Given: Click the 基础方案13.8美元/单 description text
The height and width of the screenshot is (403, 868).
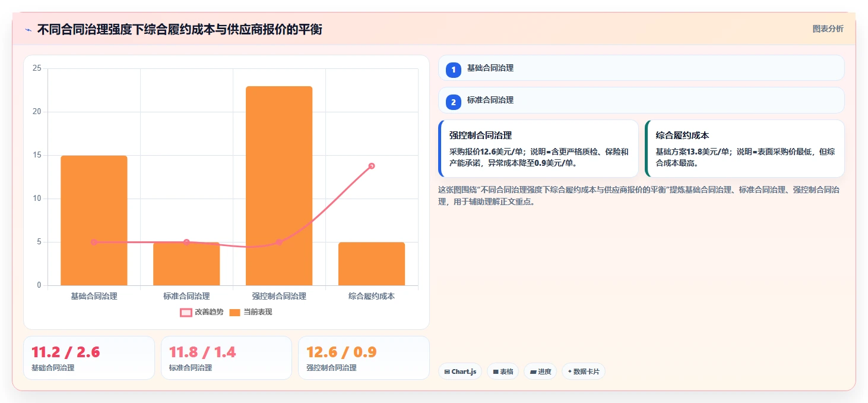Looking at the screenshot, I should pos(745,157).
